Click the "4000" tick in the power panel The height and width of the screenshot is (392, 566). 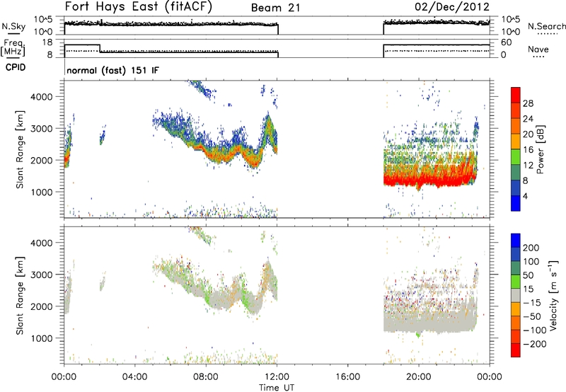[41, 97]
